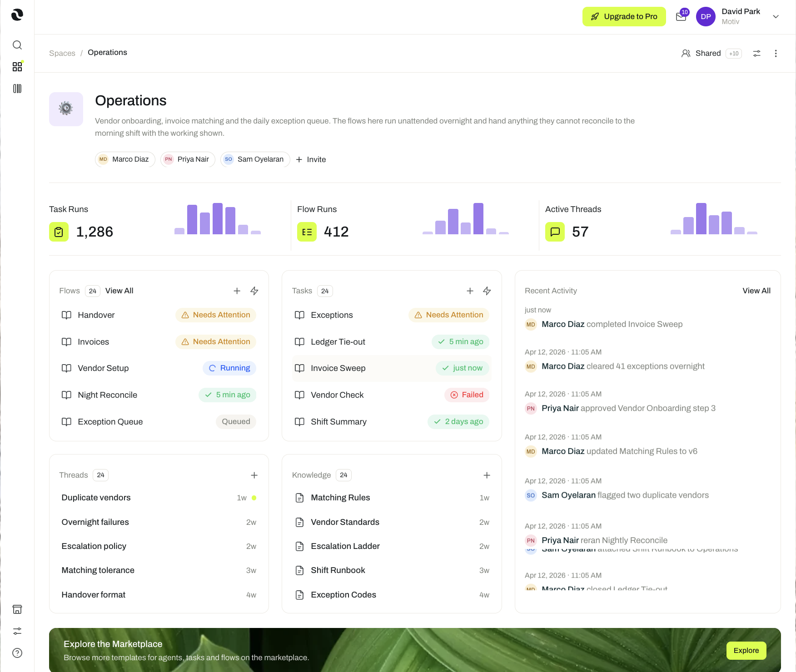Open the Duplicate vendors thread
Screen dimensions: 796x672
[x=159, y=498]
